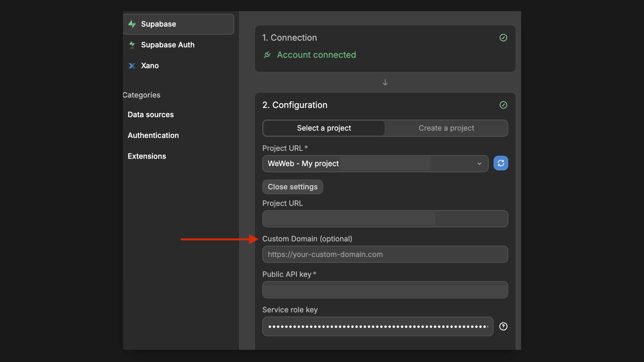Click the green checkmark in Configuration section
644x362 pixels.
click(503, 105)
